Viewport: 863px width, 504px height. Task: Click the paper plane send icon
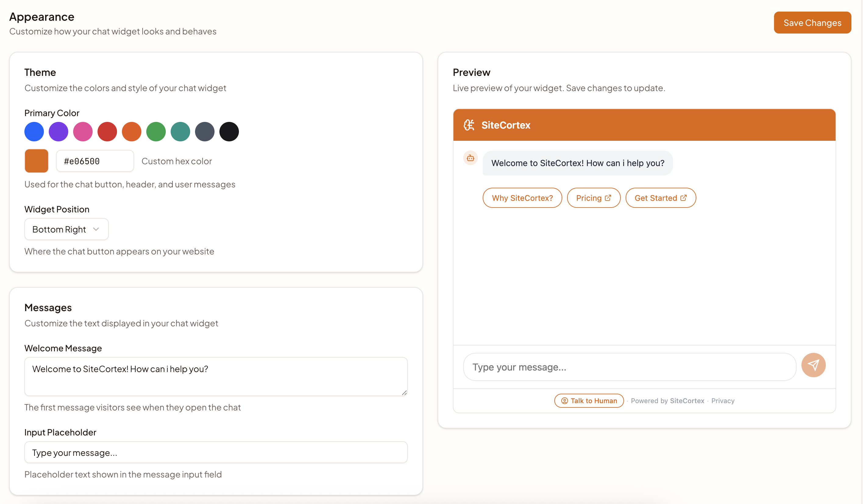(x=814, y=365)
